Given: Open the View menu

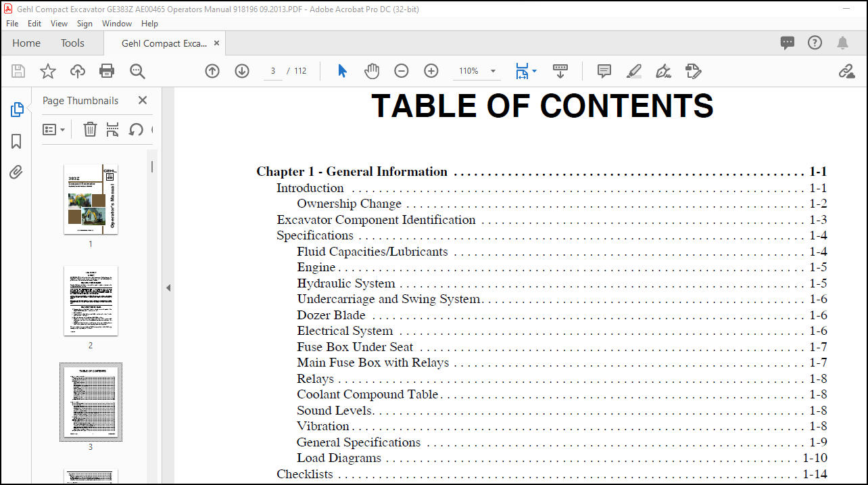Looking at the screenshot, I should [x=59, y=23].
